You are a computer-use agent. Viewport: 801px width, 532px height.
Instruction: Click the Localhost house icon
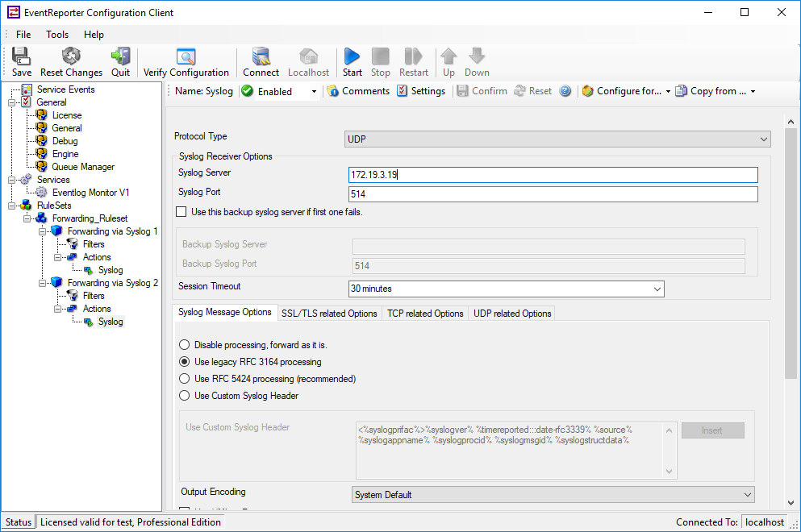click(309, 56)
